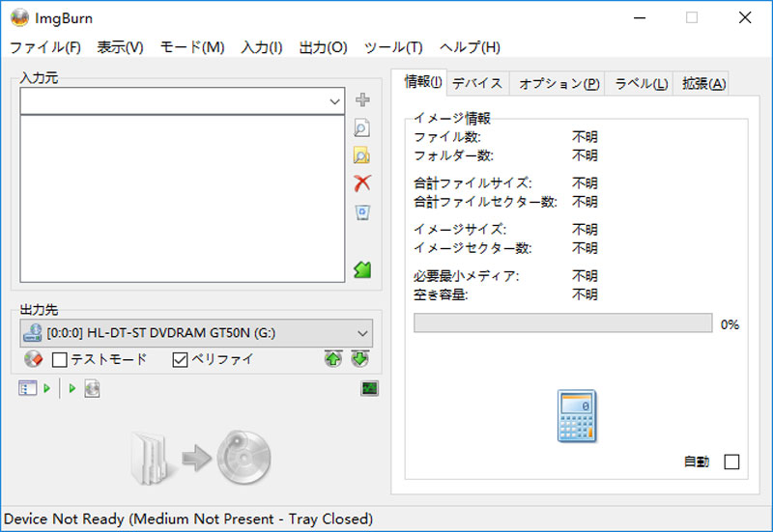Expand the 入力元 source dropdown
Screen dimensions: 773x532
[334, 101]
